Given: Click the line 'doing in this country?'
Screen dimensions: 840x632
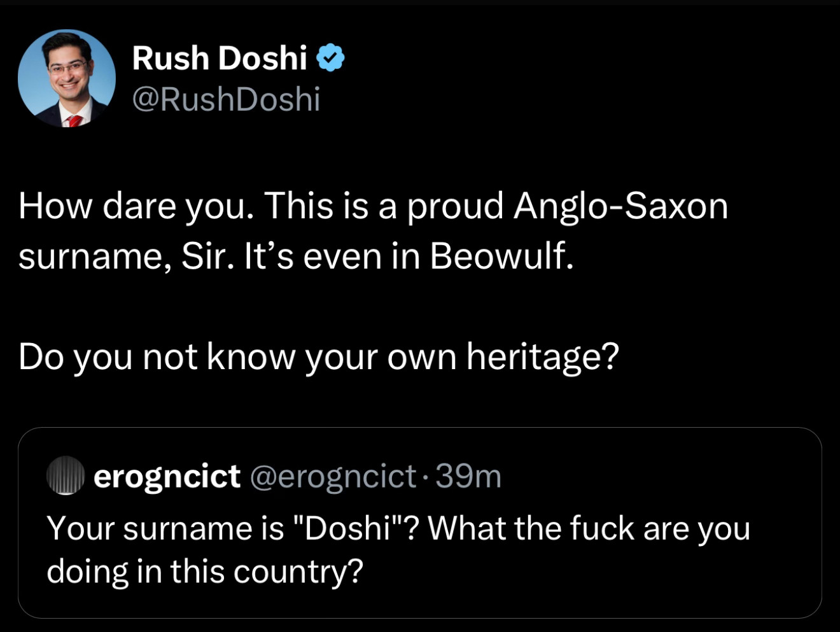Looking at the screenshot, I should (x=205, y=572).
